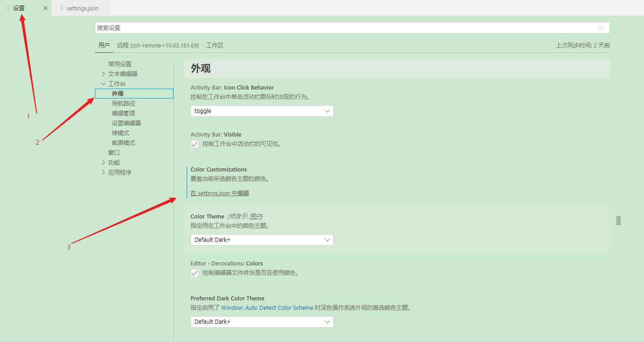Open 禅模式 settings section

pyautogui.click(x=121, y=133)
